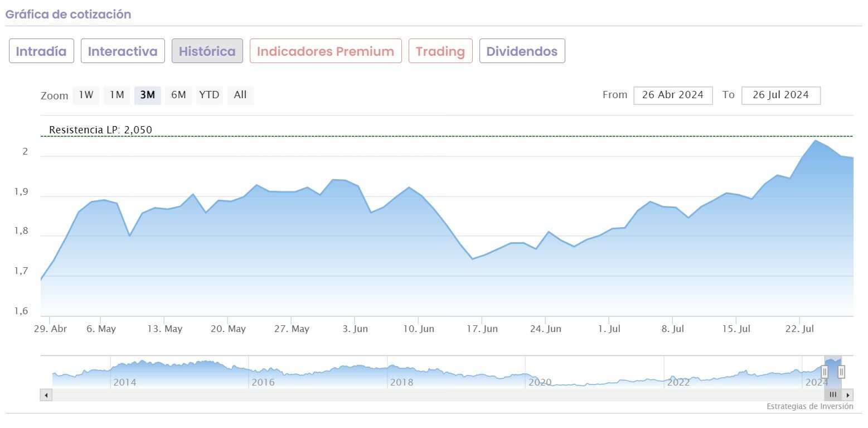This screenshot has width=868, height=428.
Task: Open Indicadores Premium
Action: 326,51
